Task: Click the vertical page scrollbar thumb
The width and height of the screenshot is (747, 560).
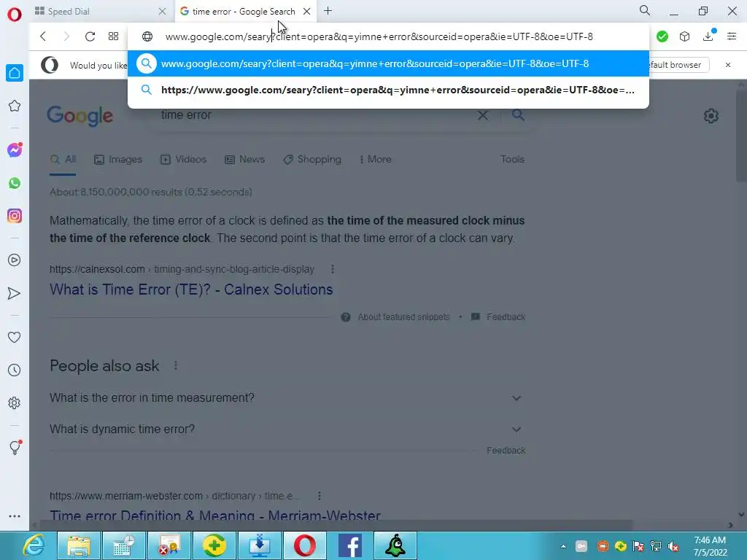Action: (x=741, y=136)
